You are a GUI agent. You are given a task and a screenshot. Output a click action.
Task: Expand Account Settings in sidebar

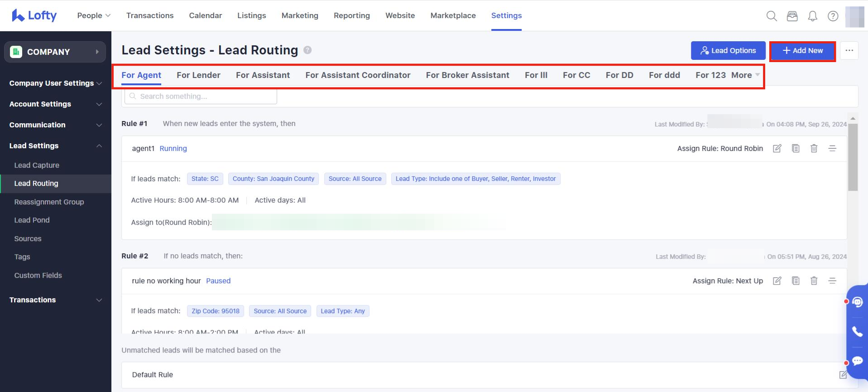[56, 104]
